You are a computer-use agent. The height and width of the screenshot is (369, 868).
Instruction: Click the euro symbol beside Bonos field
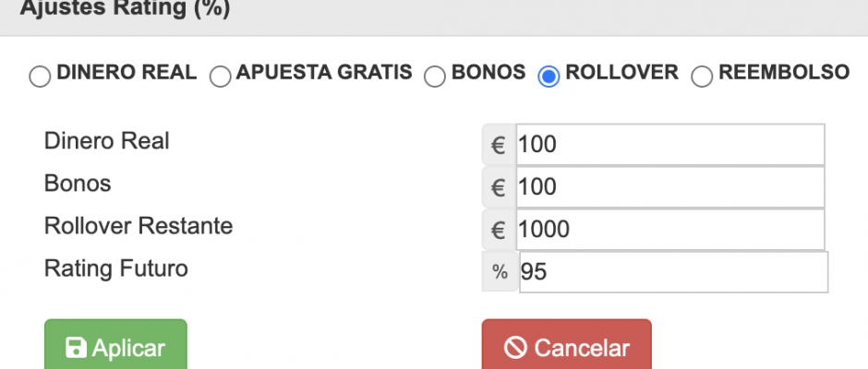tap(499, 187)
